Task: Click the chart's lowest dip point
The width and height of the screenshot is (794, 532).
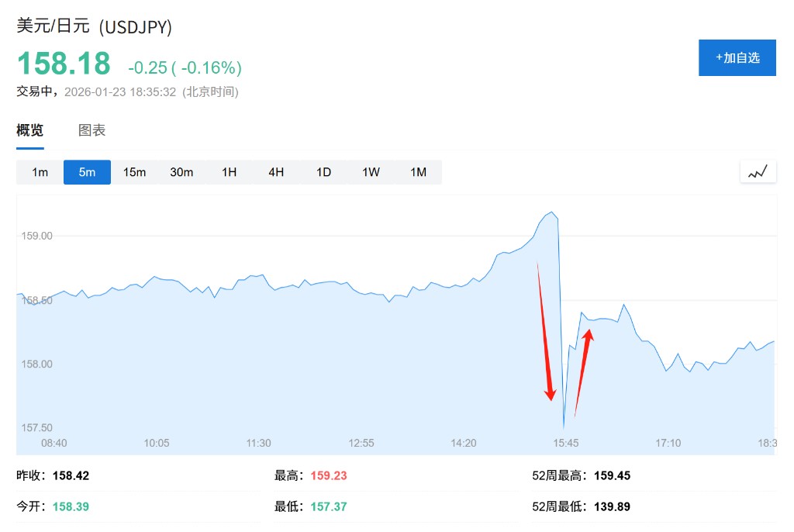Action: (564, 426)
